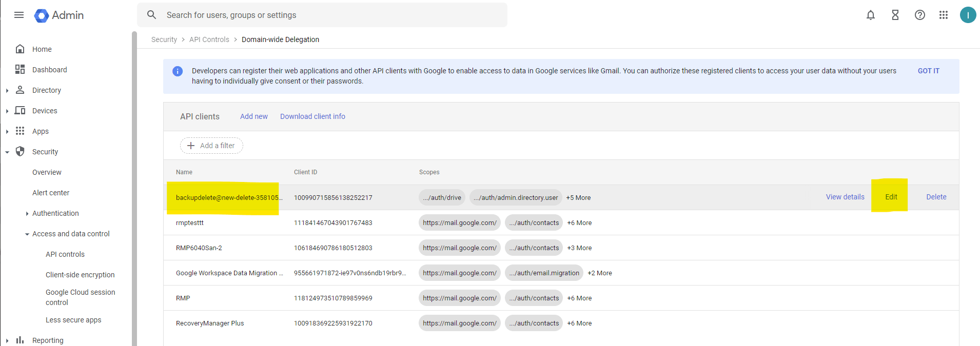
Task: Click the notifications bell icon
Action: click(x=871, y=15)
